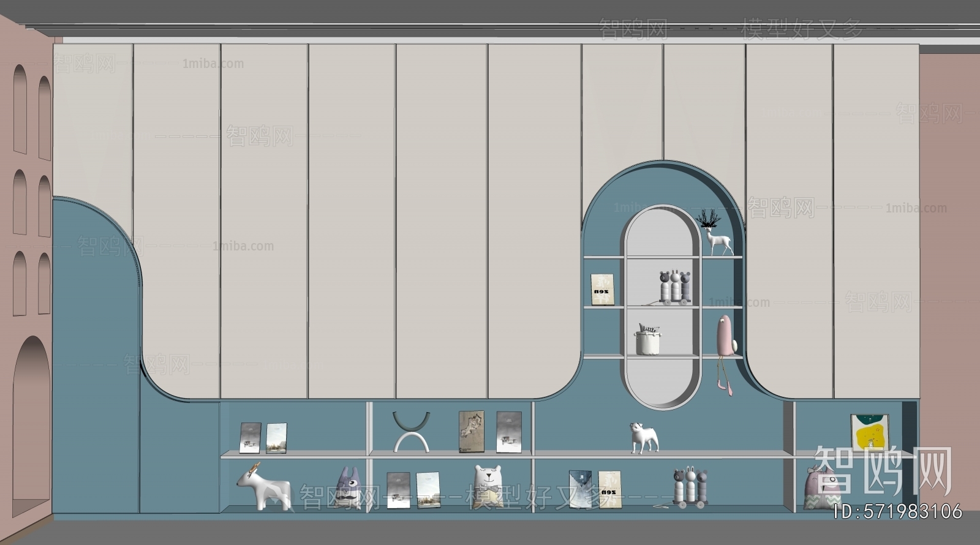Select the purple monster plush toy
Viewport: 980px width, 545px height.
tap(349, 489)
